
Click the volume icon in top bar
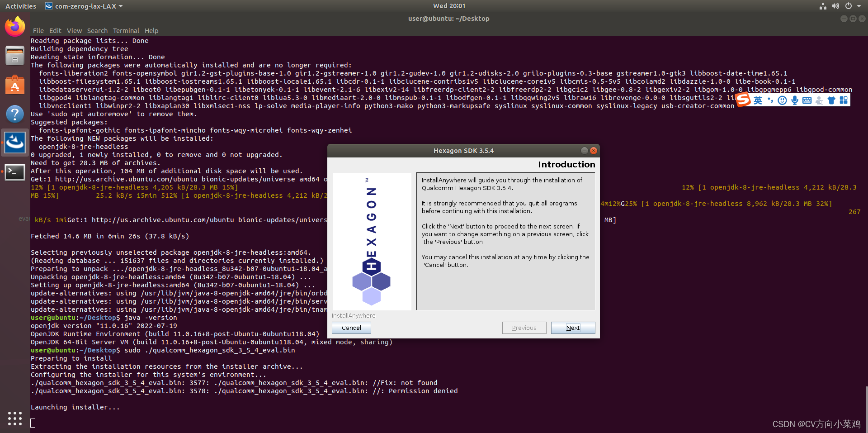(835, 6)
